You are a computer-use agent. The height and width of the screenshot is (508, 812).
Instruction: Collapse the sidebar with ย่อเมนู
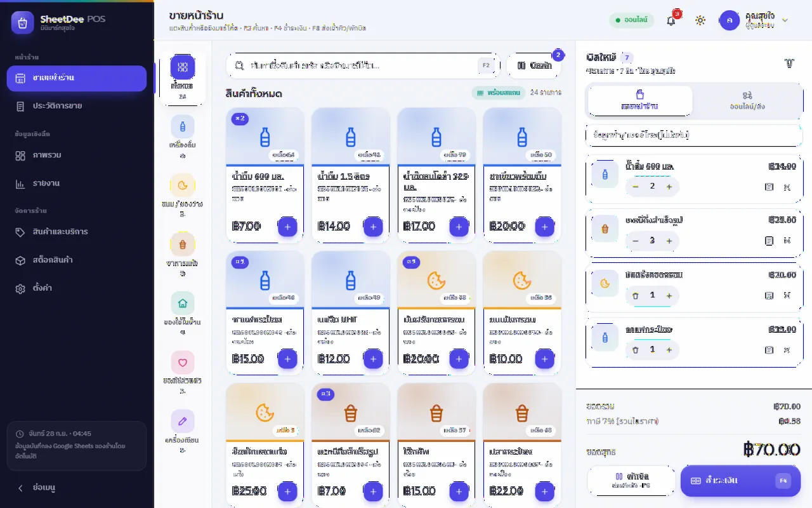pos(76,488)
